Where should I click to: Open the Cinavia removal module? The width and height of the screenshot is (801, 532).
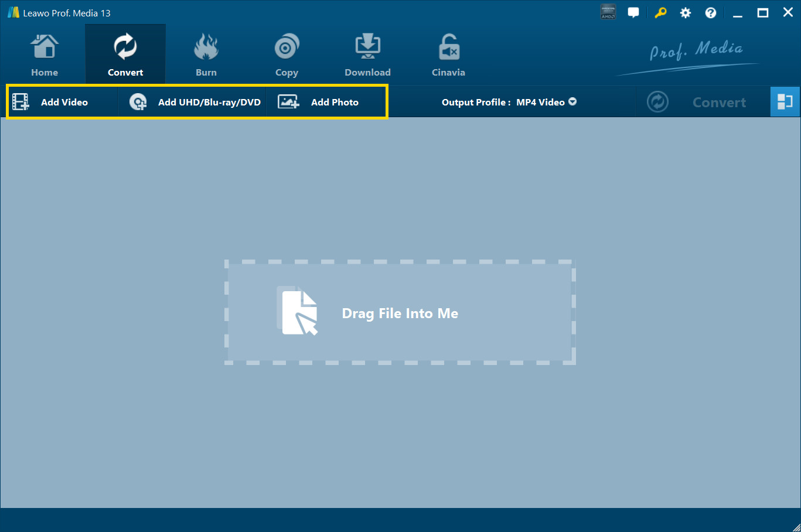click(448, 54)
